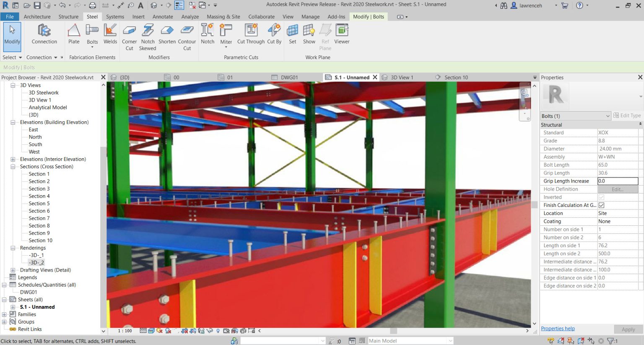
Task: Click the Plate fabrication tool
Action: pos(74,34)
